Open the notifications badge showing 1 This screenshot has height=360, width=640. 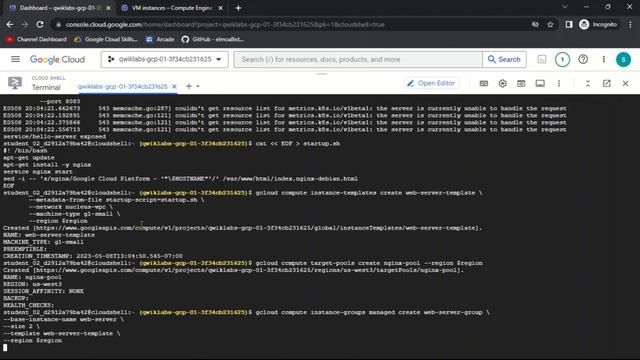click(562, 60)
